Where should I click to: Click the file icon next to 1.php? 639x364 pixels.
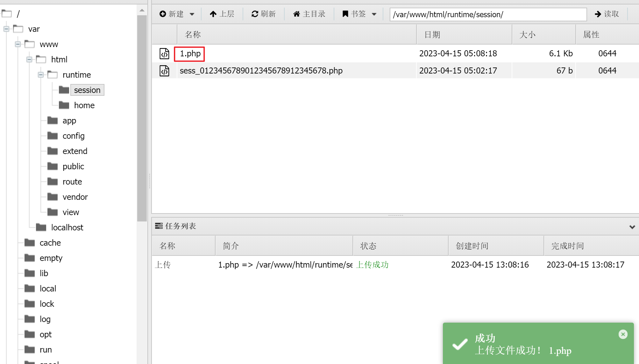[164, 54]
